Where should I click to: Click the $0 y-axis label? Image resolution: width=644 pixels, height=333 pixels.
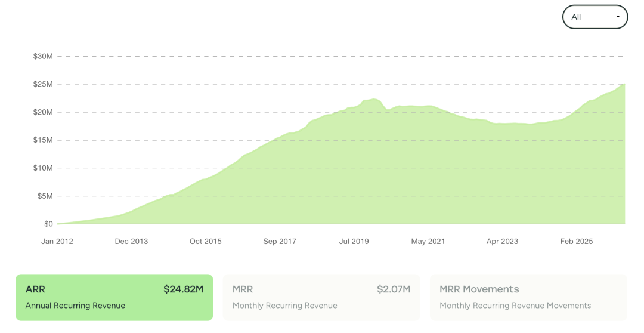[48, 224]
